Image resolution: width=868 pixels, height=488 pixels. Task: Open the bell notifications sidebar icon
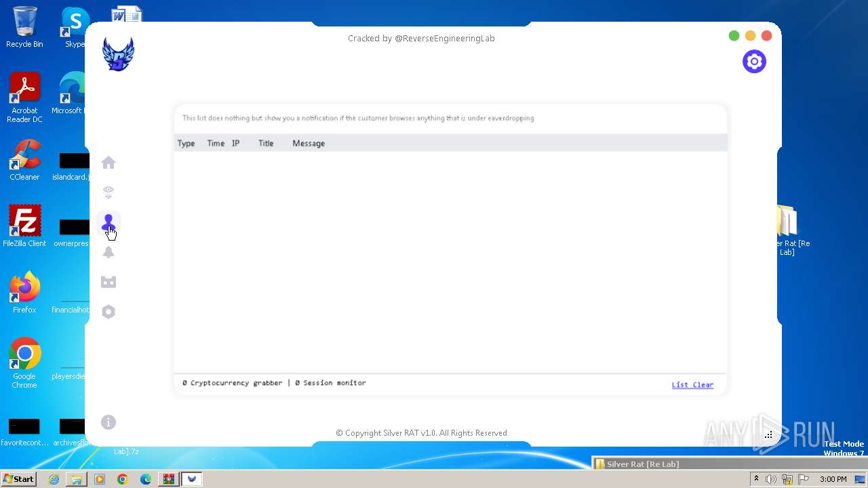tap(108, 252)
